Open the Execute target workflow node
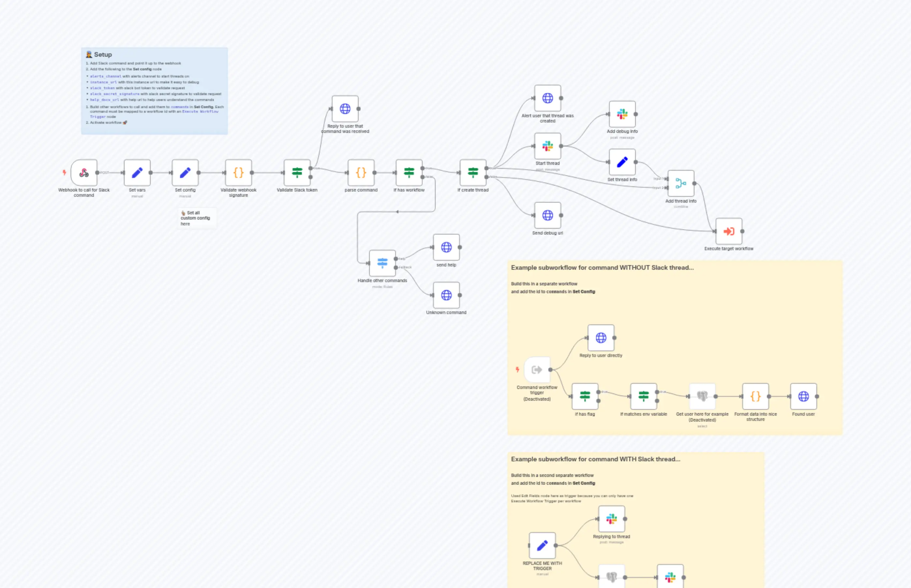The width and height of the screenshot is (911, 588). click(x=729, y=231)
